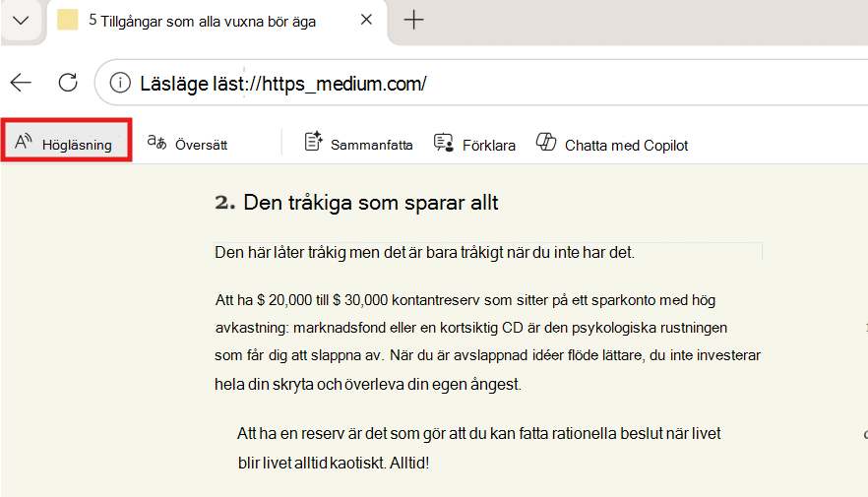
Task: Reload the page with refresh icon
Action: point(68,83)
